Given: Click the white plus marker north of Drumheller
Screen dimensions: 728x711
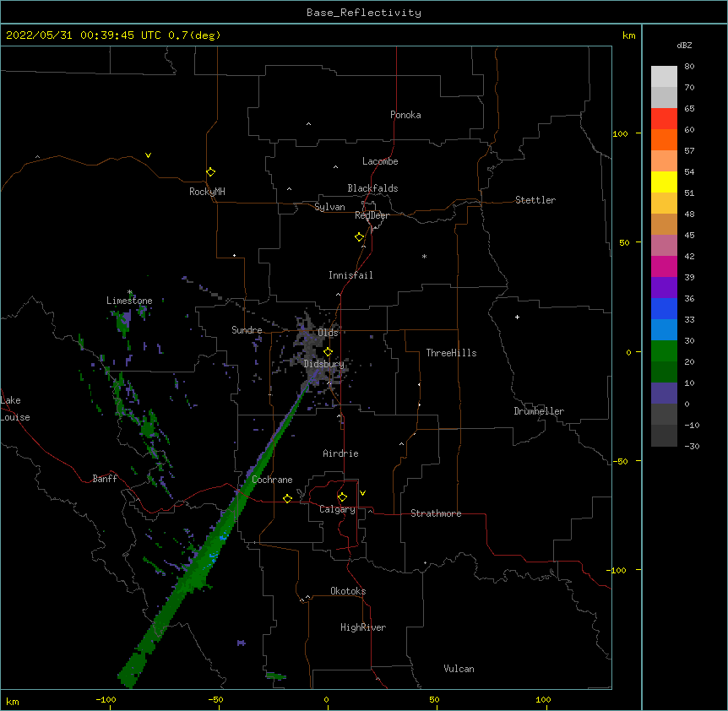Looking at the screenshot, I should point(517,317).
